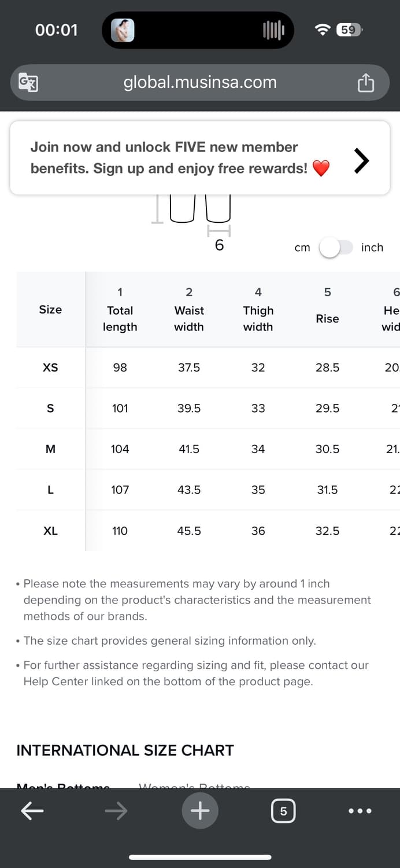400x868 pixels.
Task: Switch to Men's Bottoms tab
Action: 63,785
